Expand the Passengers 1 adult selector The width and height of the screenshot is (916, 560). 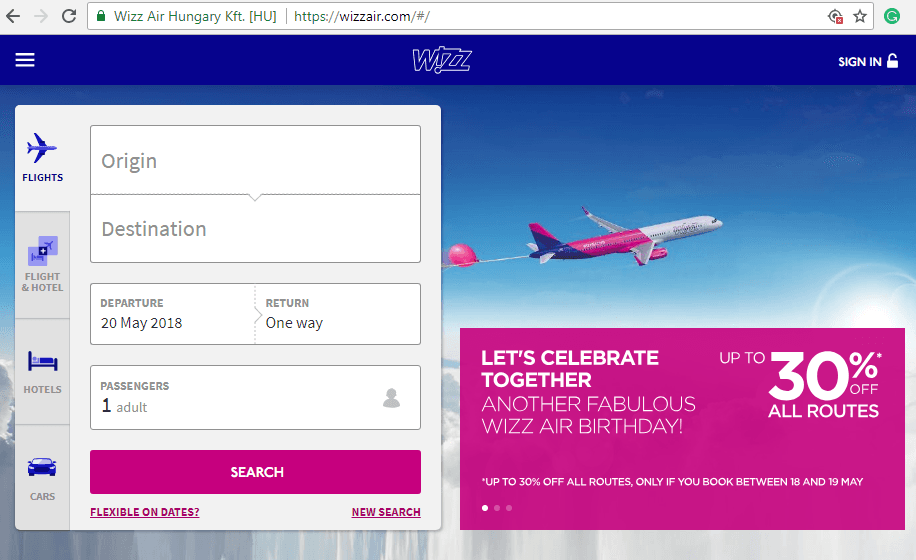255,398
